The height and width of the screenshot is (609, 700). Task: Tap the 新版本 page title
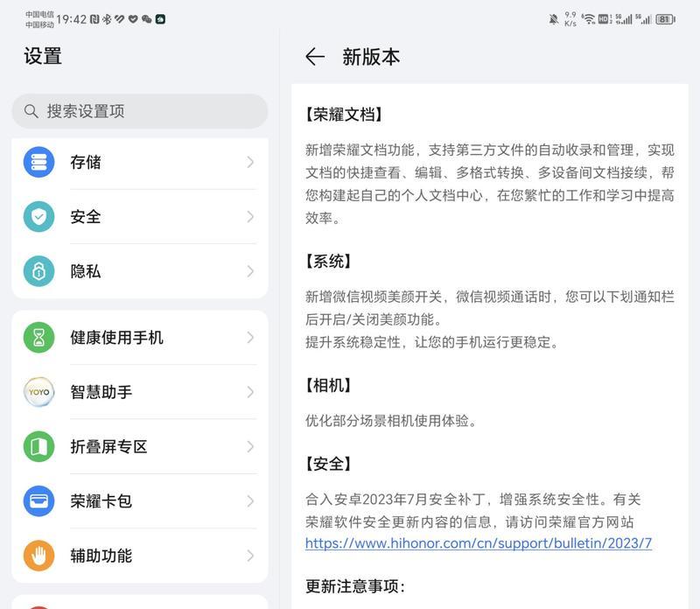pyautogui.click(x=371, y=57)
